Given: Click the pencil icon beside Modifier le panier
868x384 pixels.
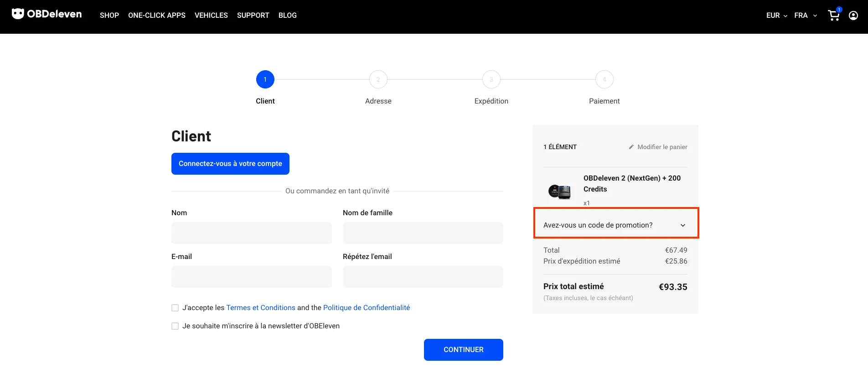Looking at the screenshot, I should point(631,147).
